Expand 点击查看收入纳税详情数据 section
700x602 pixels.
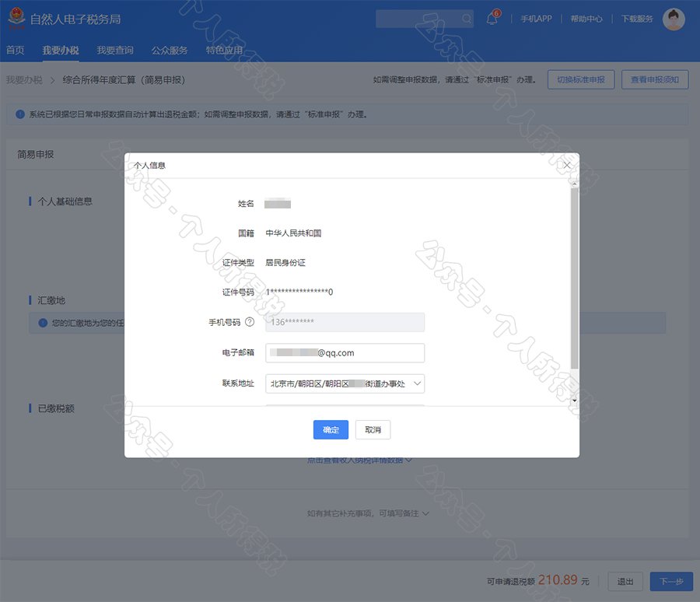tap(359, 460)
